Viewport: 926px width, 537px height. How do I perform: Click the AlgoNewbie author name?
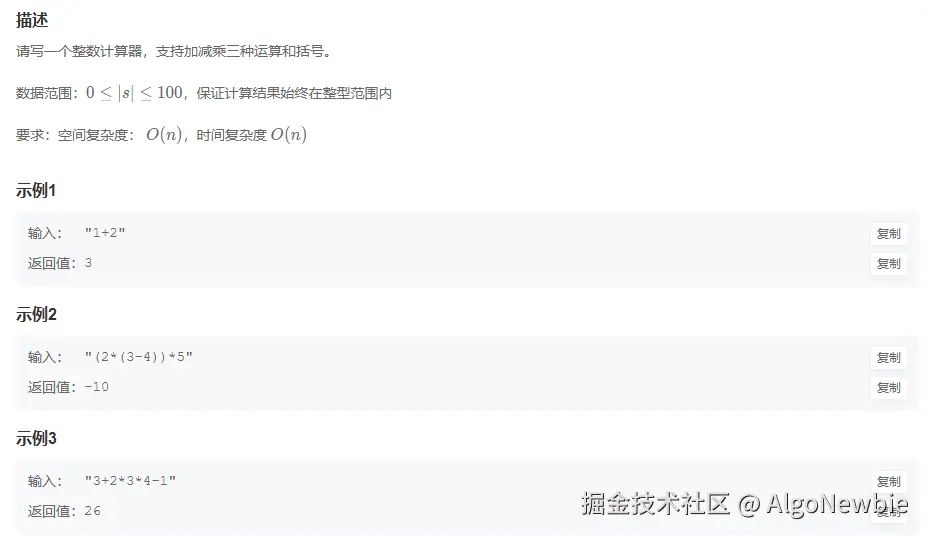[x=837, y=504]
